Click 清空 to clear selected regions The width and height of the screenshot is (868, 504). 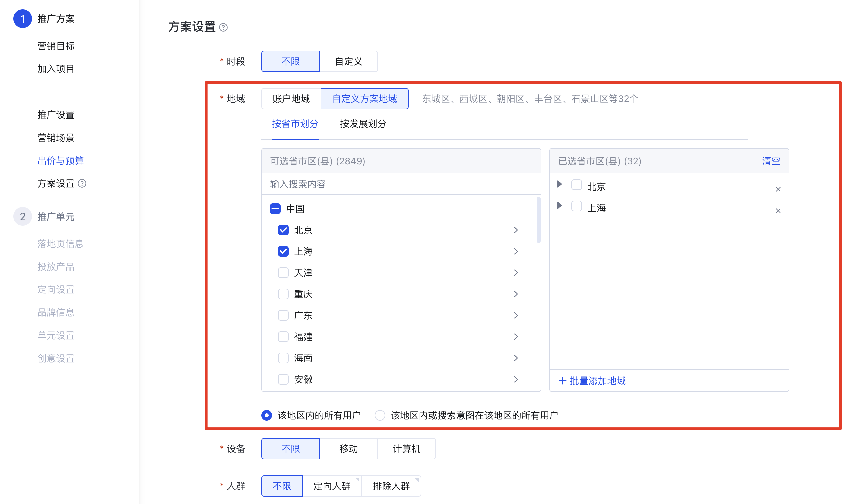pyautogui.click(x=771, y=161)
